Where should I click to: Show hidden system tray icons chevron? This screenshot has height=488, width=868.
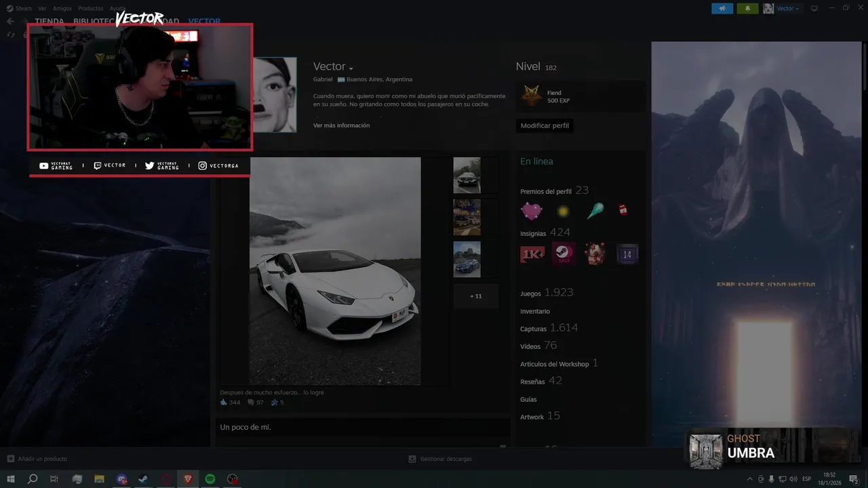click(x=749, y=479)
